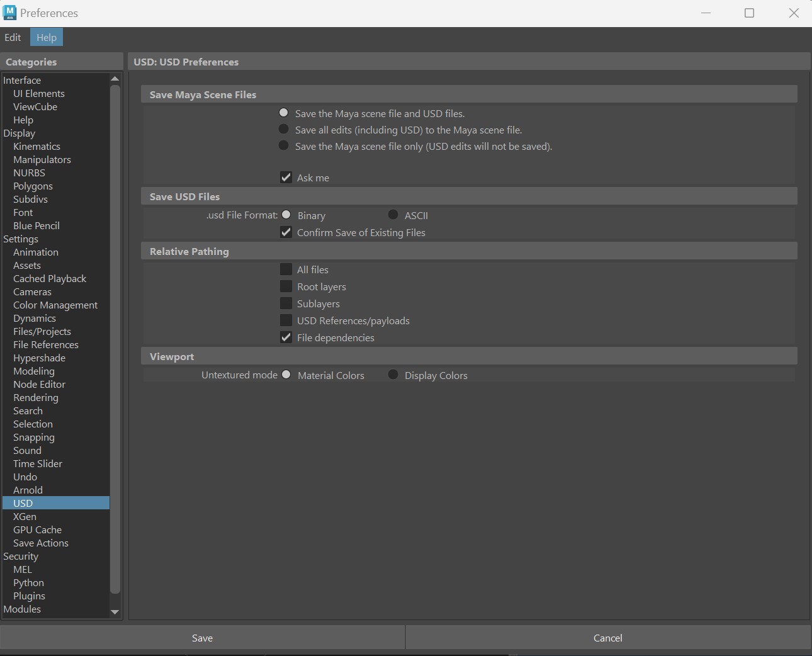Select the Kinematics category
This screenshot has height=656, width=812.
[x=37, y=146]
